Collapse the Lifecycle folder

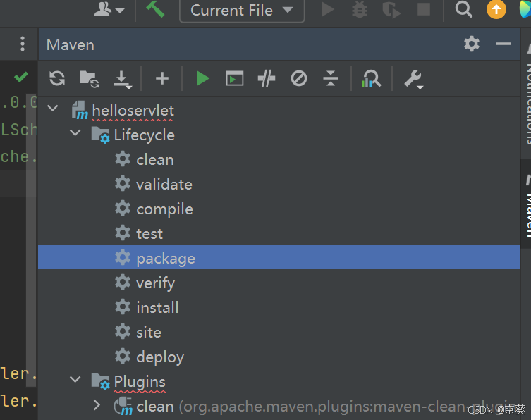pos(75,132)
